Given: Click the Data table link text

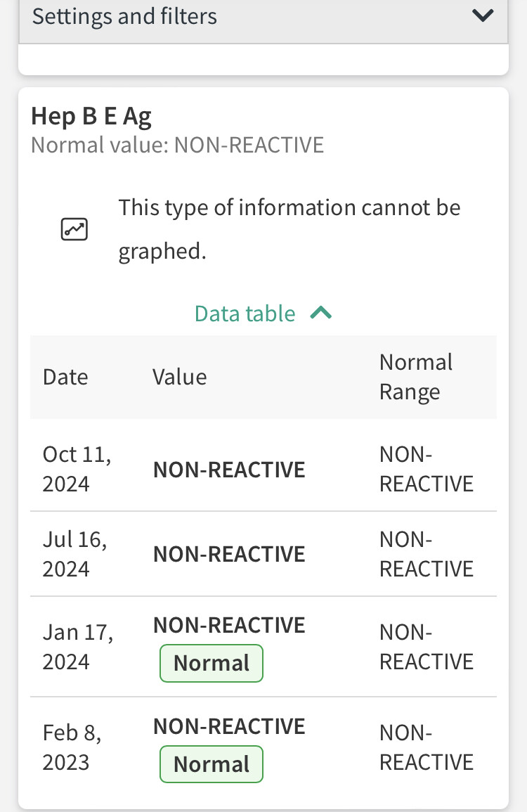Looking at the screenshot, I should coord(245,314).
